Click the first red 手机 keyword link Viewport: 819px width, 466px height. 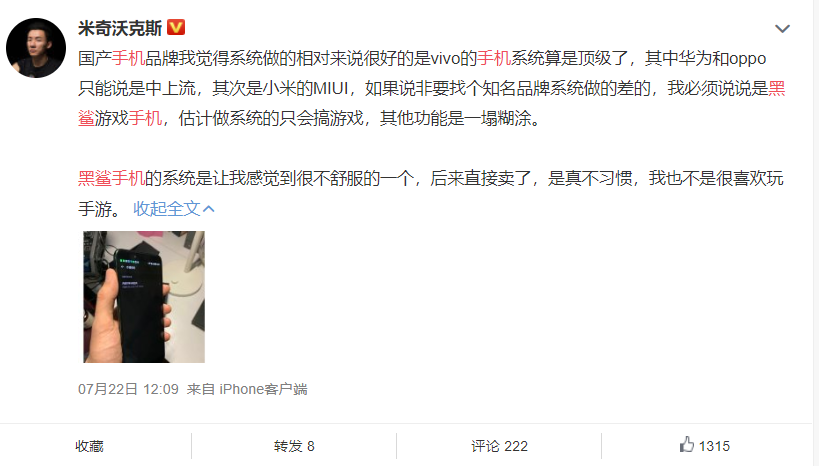(128, 58)
